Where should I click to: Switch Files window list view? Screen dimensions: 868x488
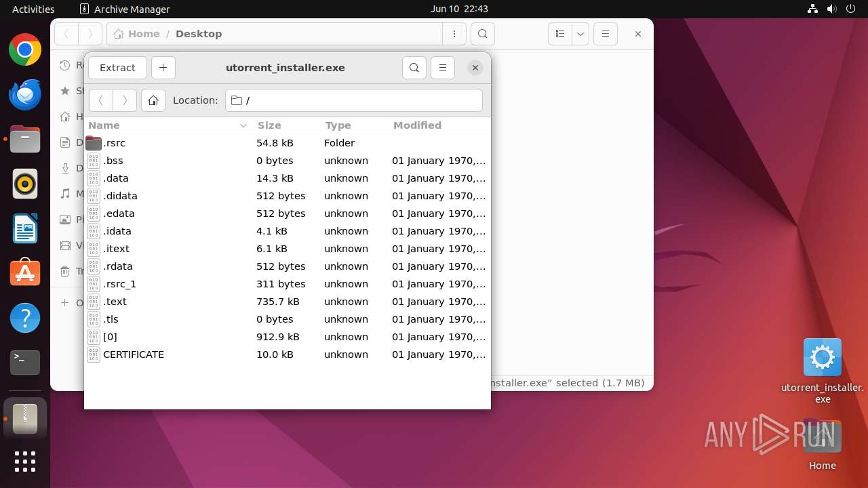coord(560,34)
